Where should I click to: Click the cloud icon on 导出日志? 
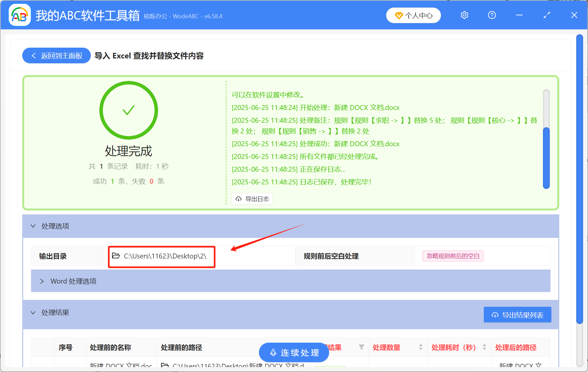tap(238, 199)
